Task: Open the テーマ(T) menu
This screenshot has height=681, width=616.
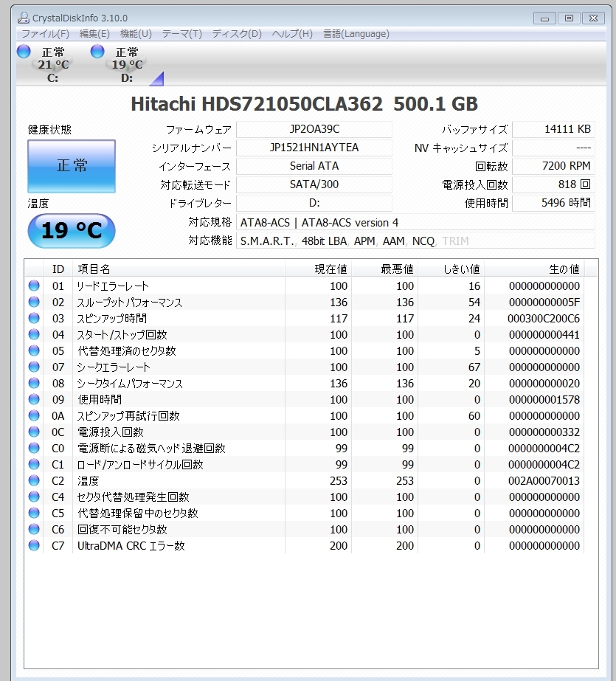Action: 182,34
